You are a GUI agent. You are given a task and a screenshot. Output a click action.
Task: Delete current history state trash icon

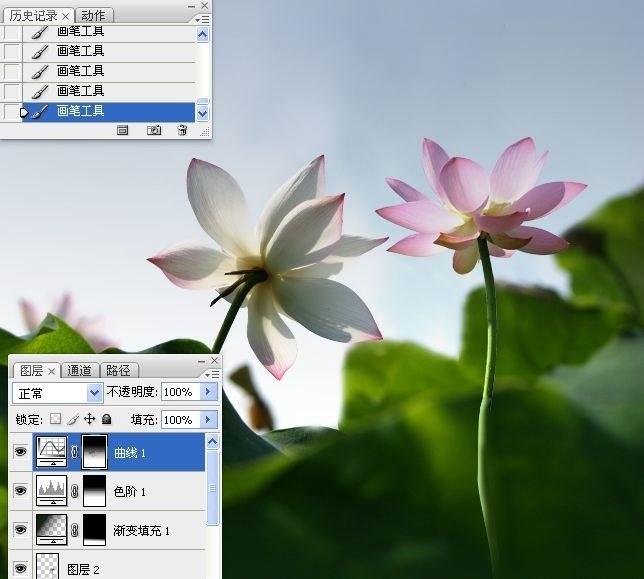click(182, 131)
